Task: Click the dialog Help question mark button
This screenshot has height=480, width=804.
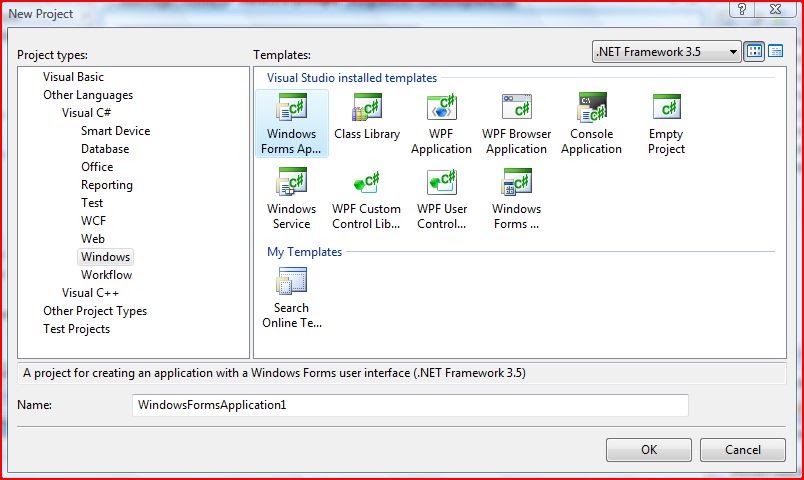Action: tap(742, 9)
